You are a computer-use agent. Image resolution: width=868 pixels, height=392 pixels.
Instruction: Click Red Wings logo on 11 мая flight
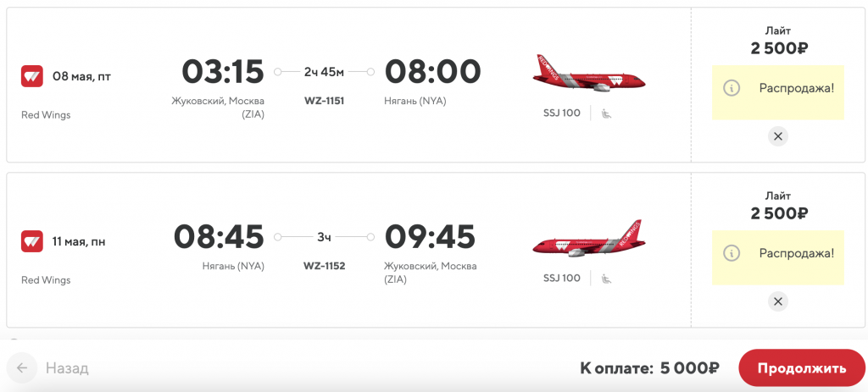click(x=31, y=241)
